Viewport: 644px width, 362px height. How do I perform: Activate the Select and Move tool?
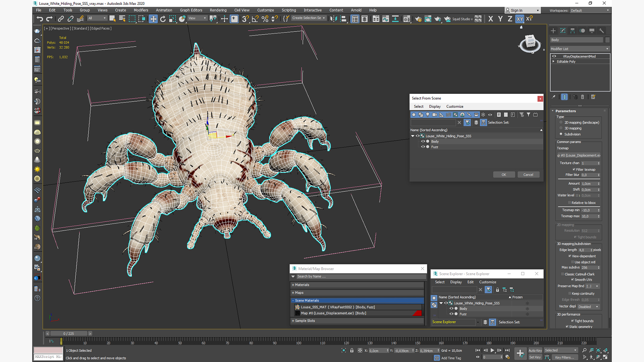pyautogui.click(x=153, y=19)
